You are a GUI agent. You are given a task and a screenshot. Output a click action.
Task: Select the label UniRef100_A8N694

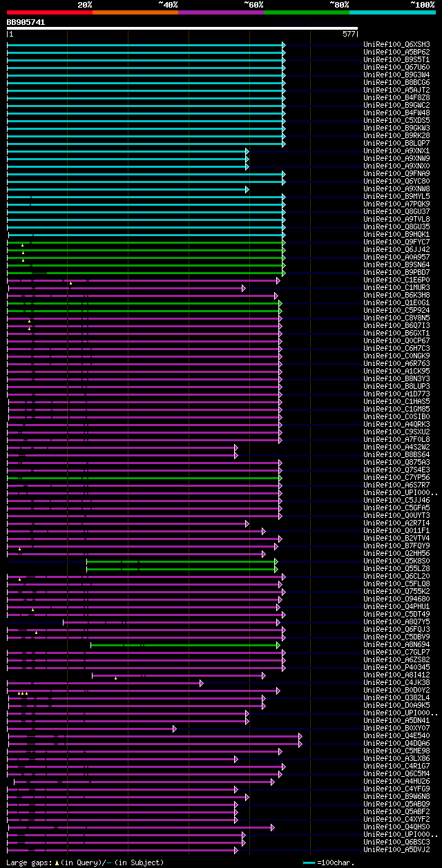[396, 644]
